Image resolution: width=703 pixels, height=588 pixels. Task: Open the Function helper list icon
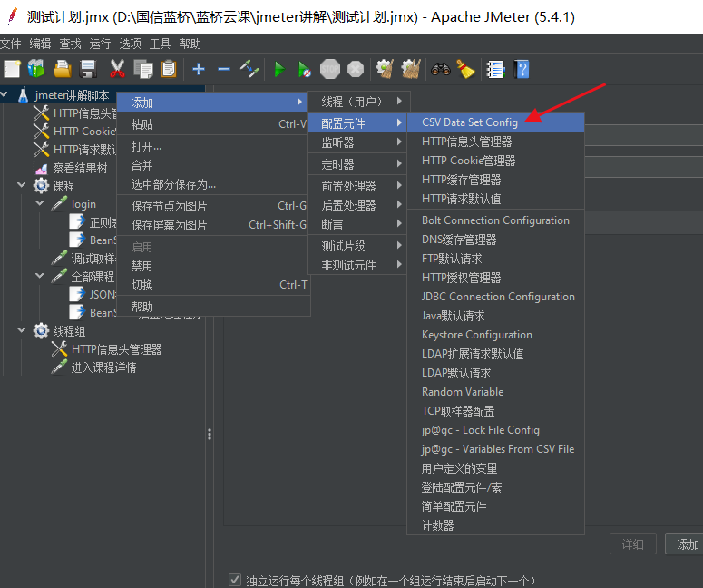point(495,70)
